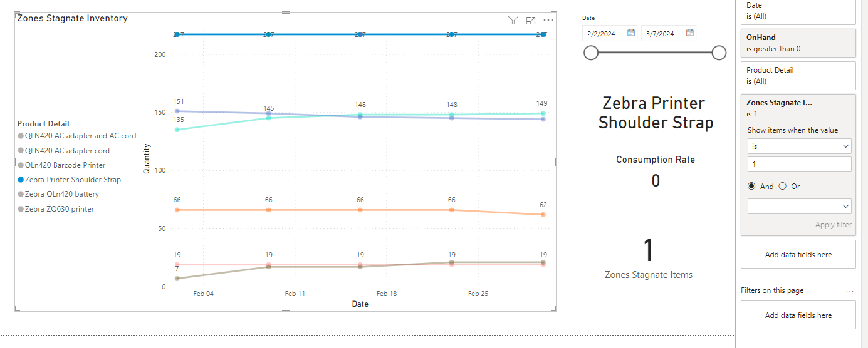Click the Feb 25 axis label

478,294
